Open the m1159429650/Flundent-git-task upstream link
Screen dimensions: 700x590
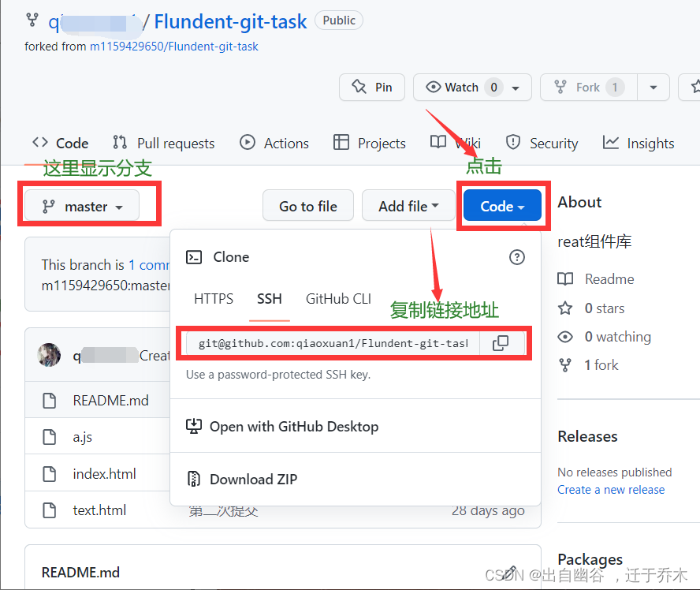coord(174,47)
